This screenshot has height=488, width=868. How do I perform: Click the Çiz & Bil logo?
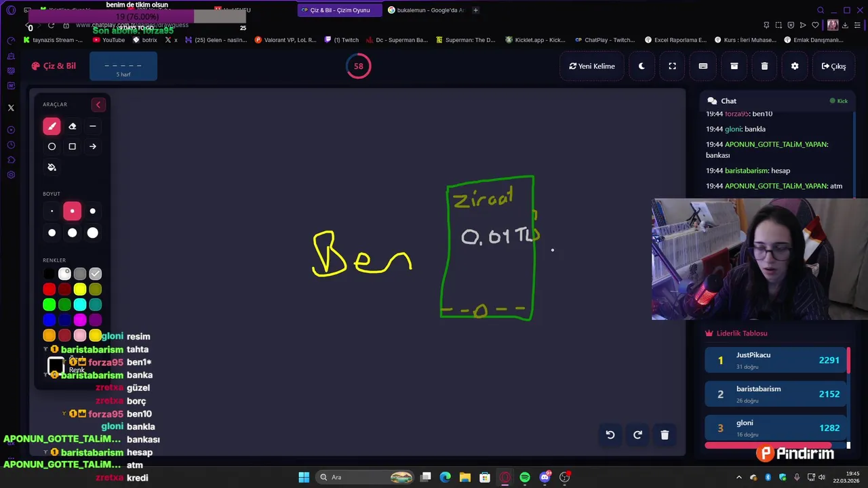pyautogui.click(x=54, y=66)
